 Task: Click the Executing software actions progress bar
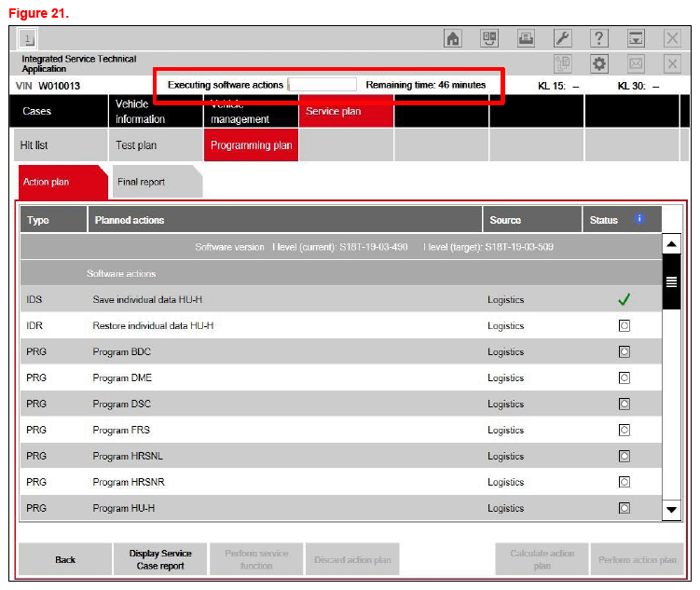(323, 85)
